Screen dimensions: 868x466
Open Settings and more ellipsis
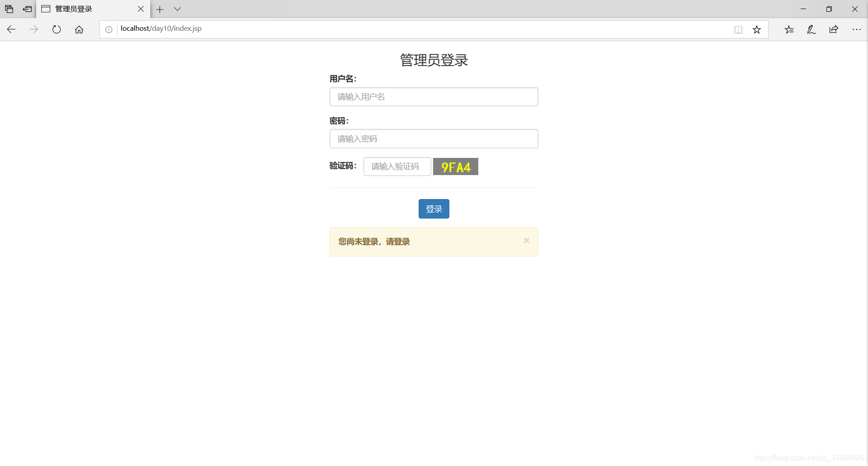pyautogui.click(x=857, y=29)
